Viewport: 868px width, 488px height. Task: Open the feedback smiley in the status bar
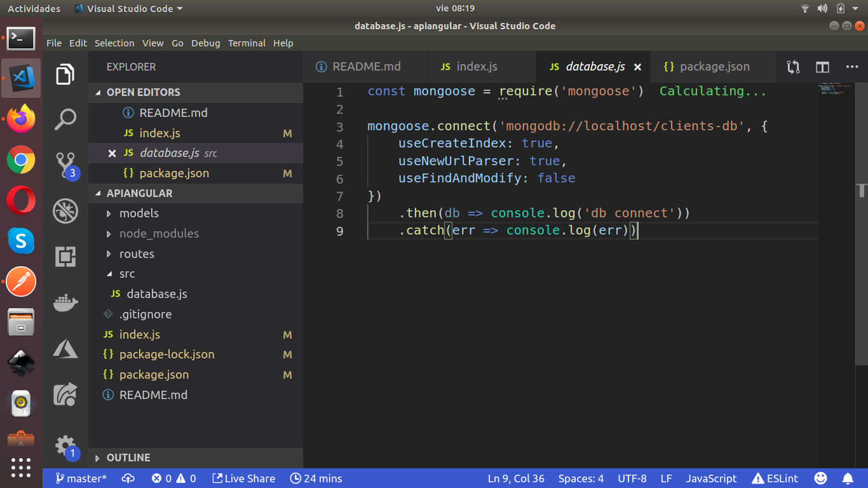tap(821, 478)
